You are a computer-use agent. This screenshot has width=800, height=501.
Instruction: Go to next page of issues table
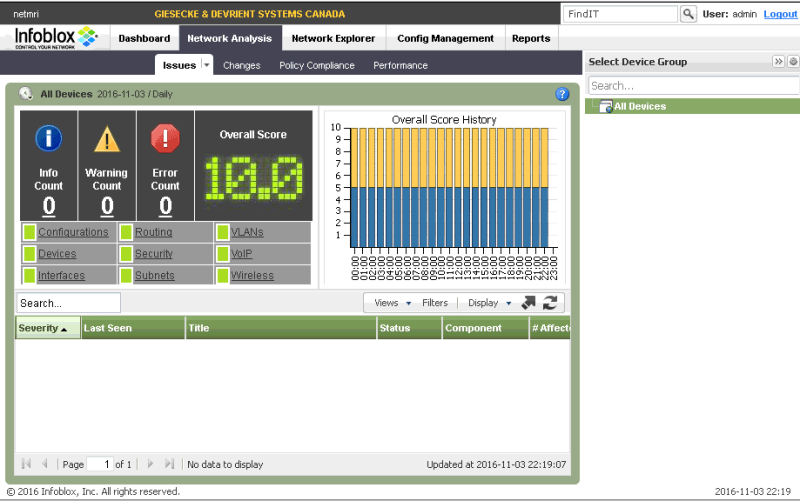click(150, 464)
